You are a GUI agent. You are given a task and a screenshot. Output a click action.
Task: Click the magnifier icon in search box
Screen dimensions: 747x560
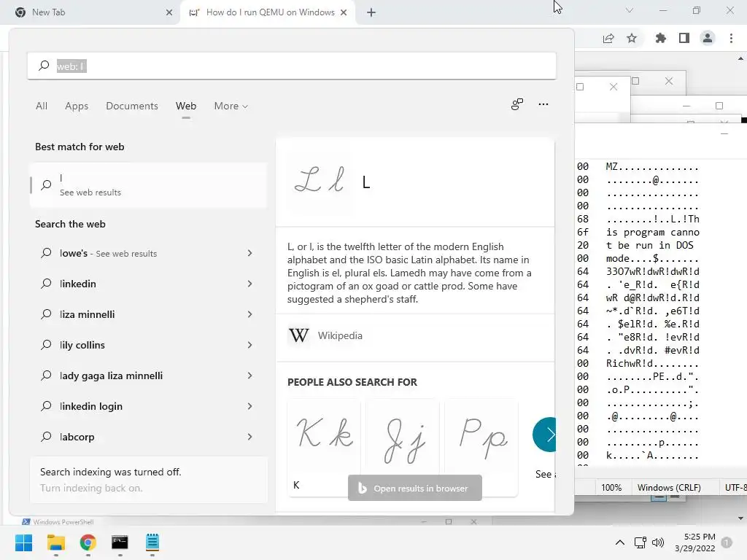click(x=44, y=66)
